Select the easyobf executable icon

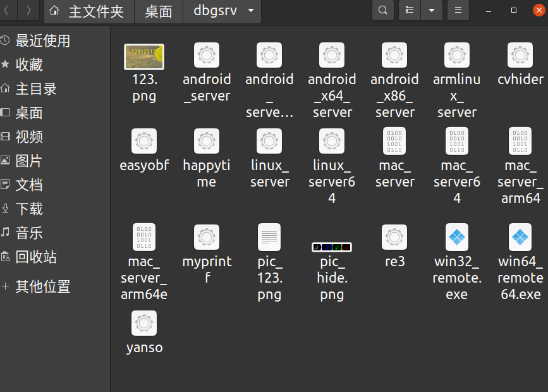click(144, 141)
